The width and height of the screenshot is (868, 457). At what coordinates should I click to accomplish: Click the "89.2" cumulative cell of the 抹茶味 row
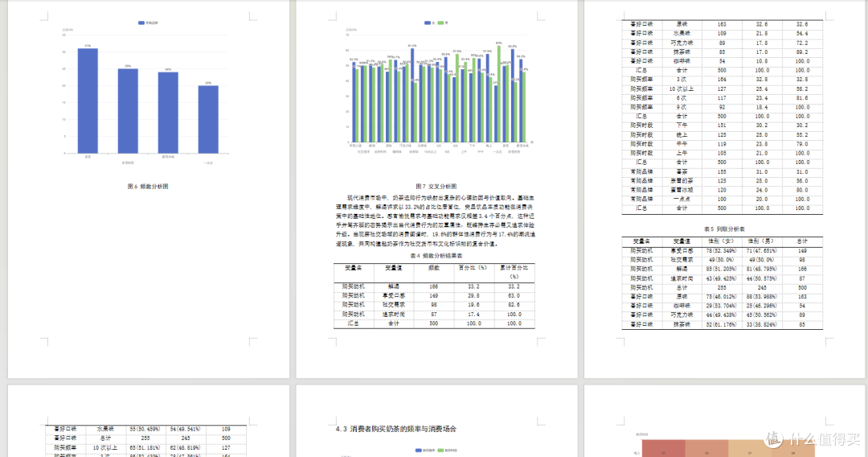[x=802, y=52]
